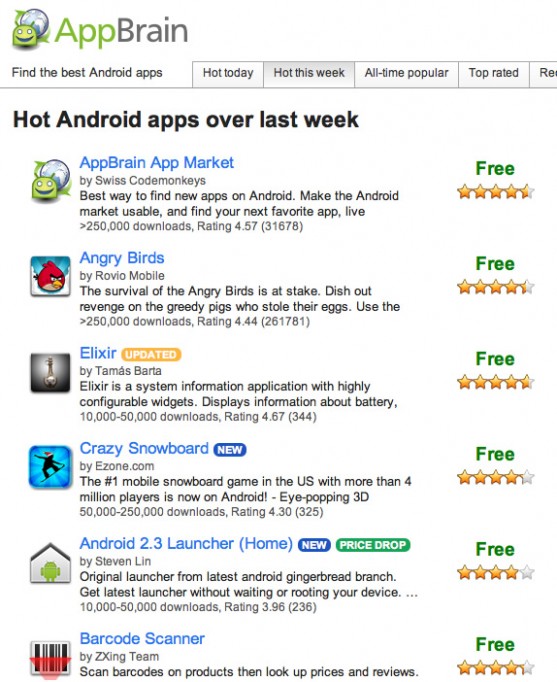Click the NEW badge beside Crazy Snowboard
The height and width of the screenshot is (682, 557).
230,450
